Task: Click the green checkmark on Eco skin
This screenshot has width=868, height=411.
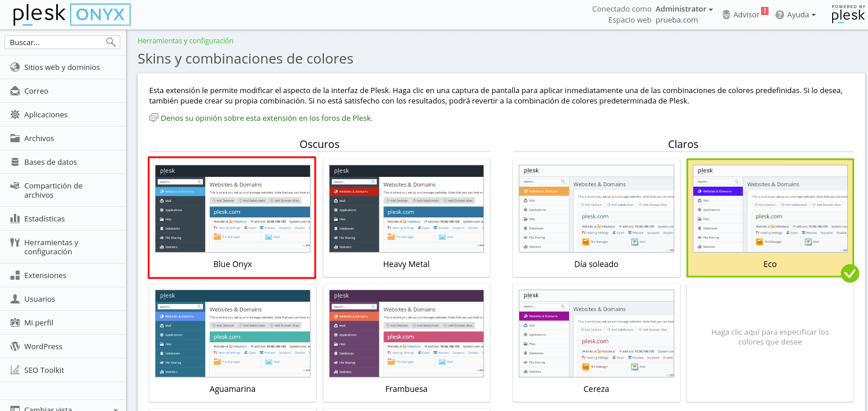Action: pos(850,273)
